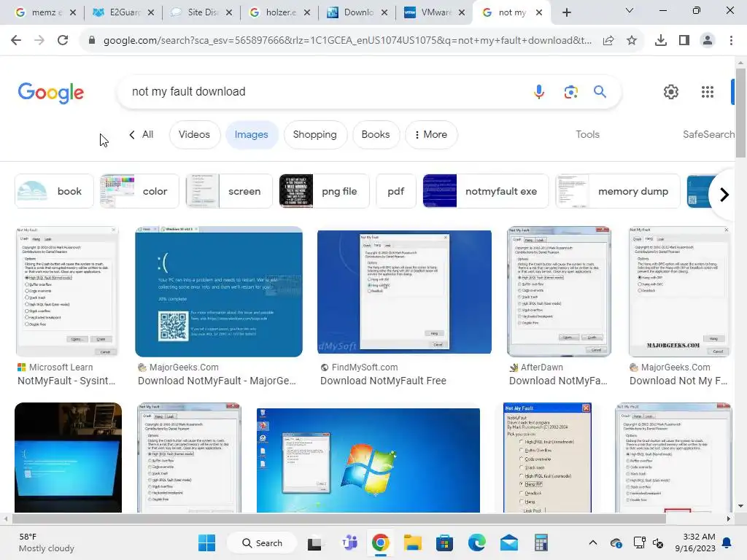Screen dimensions: 747x560
Task: Open Microsoft Store from taskbar
Action: click(x=444, y=542)
